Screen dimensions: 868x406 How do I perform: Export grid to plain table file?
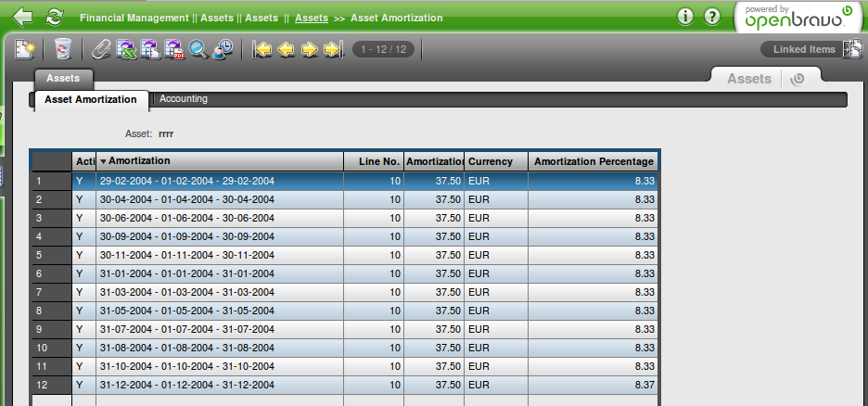150,49
